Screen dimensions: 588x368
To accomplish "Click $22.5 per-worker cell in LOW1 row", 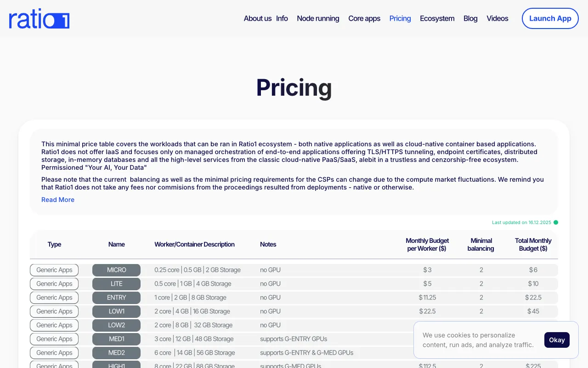I will (x=427, y=311).
